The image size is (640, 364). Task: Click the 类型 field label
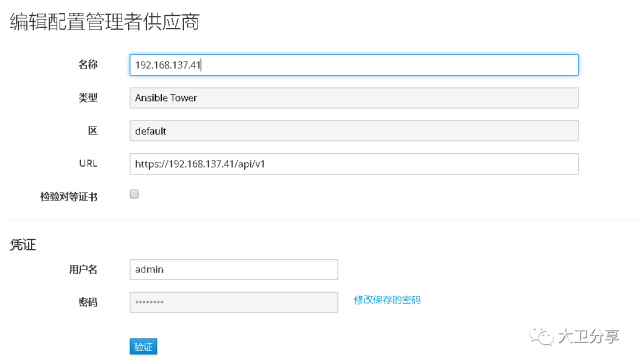coord(88,98)
